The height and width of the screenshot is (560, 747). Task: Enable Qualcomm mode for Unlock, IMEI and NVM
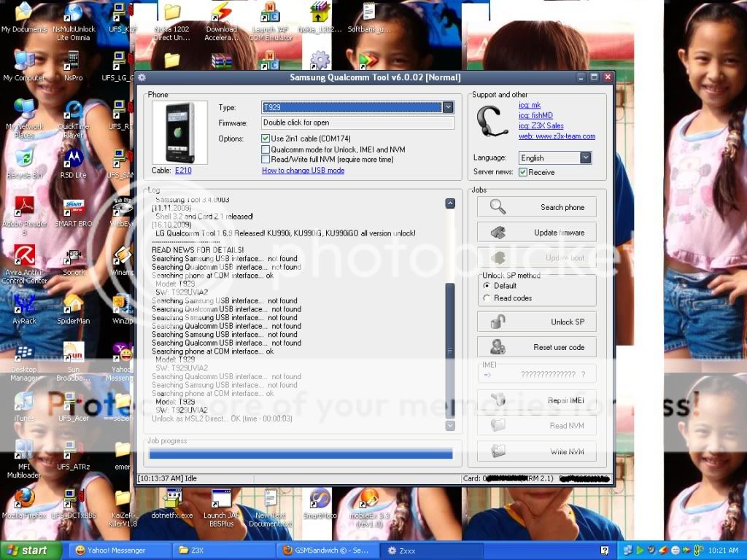pos(266,149)
